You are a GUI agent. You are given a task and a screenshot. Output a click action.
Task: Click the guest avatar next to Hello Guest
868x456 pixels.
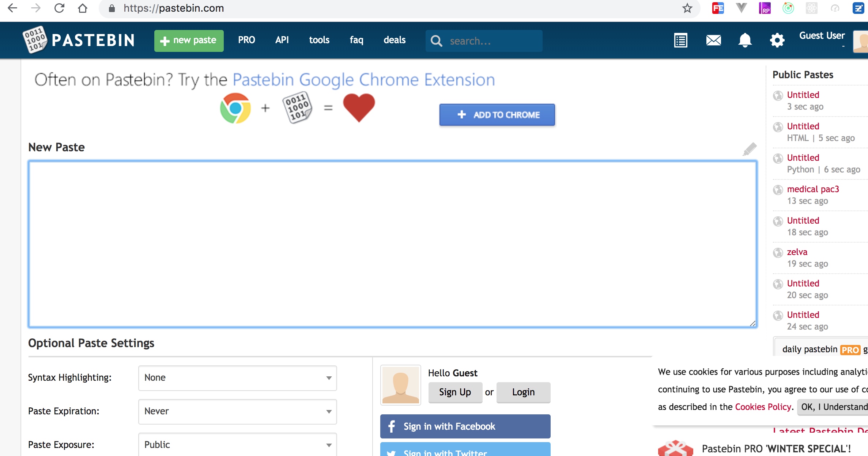pos(401,385)
